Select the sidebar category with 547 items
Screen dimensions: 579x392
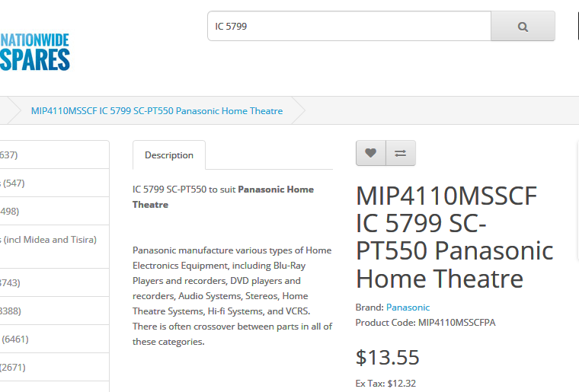click(54, 183)
